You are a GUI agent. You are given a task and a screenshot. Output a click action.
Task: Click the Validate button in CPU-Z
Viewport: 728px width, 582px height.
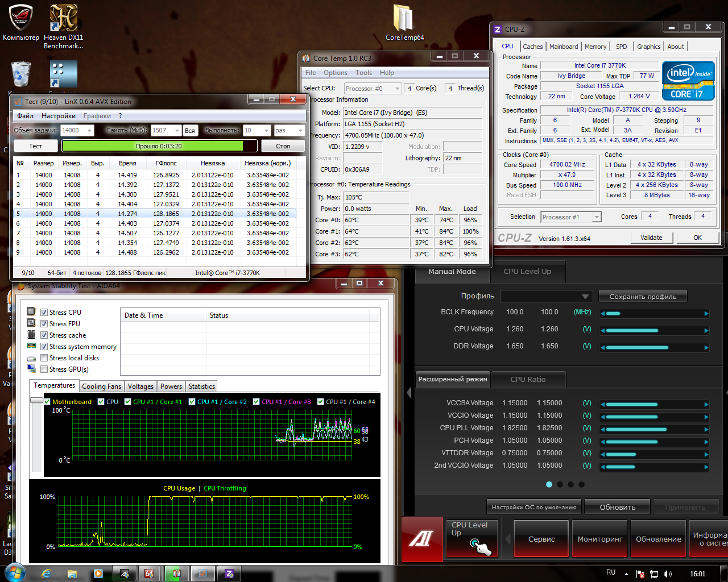coord(651,238)
